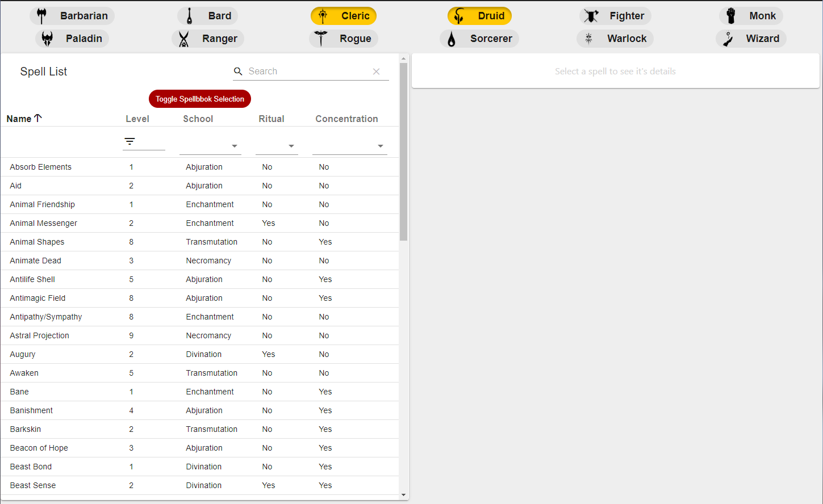Viewport: 823px width, 504px height.
Task: Click into the spell Search field
Action: pyautogui.click(x=307, y=72)
